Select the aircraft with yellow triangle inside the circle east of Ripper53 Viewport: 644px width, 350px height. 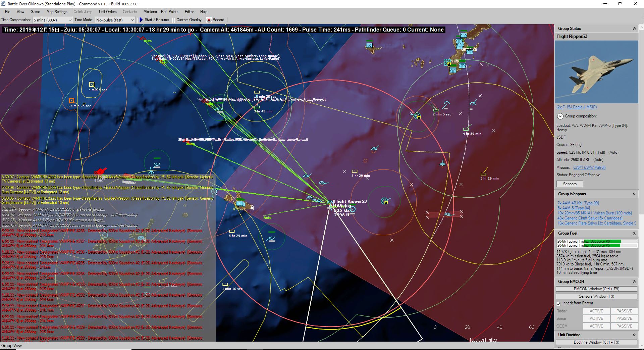point(385,201)
